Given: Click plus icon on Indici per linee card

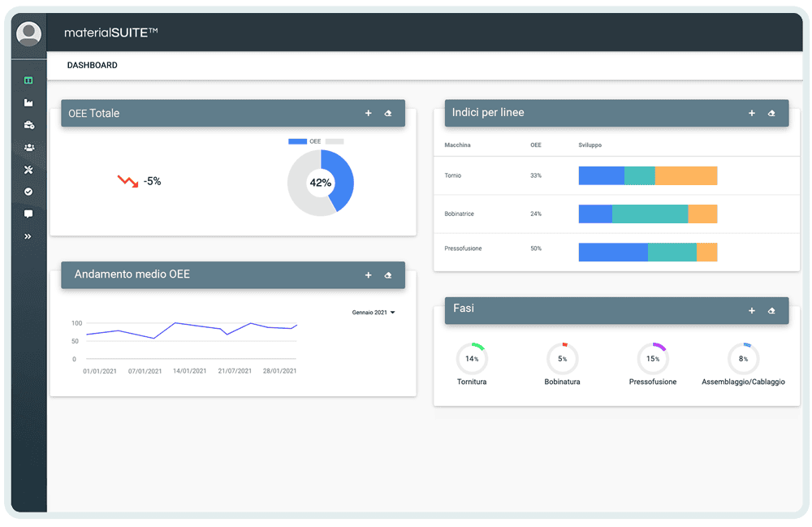Looking at the screenshot, I should click(x=751, y=114).
